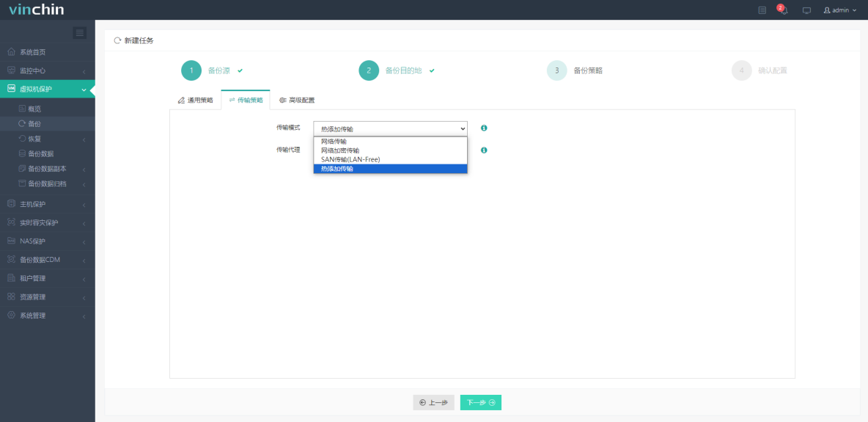868x422 pixels.
Task: Click the icon beside 备份数据CDM
Action: coord(11,259)
